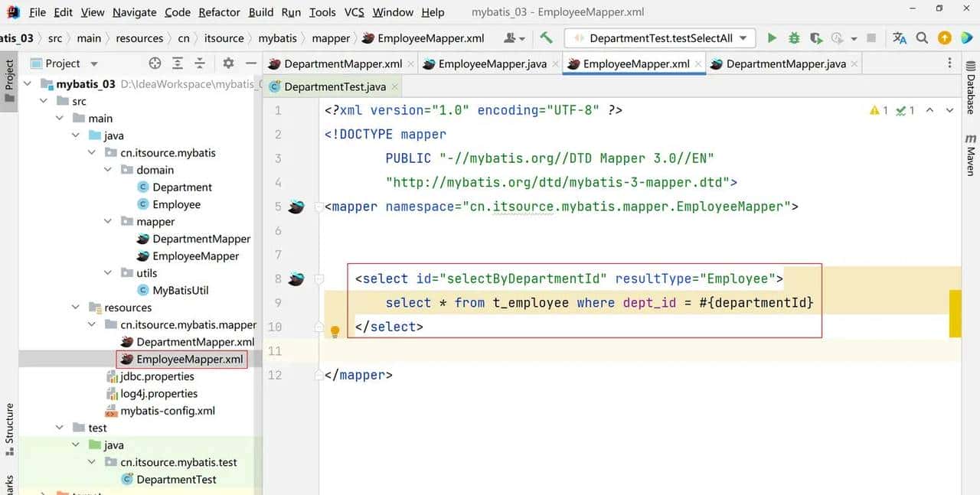This screenshot has height=495, width=980.
Task: Open the DepartmentTest.testSelectAll run configuration dropdown
Action: [x=660, y=38]
